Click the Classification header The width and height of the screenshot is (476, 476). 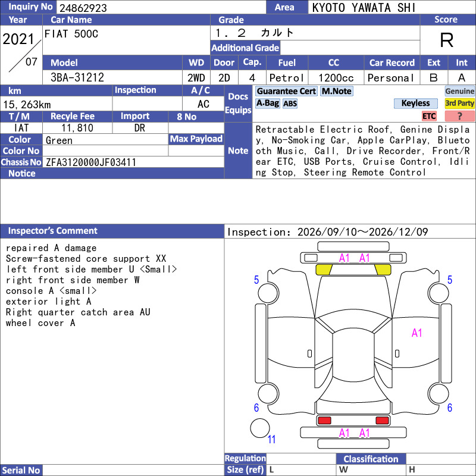pyautogui.click(x=371, y=459)
